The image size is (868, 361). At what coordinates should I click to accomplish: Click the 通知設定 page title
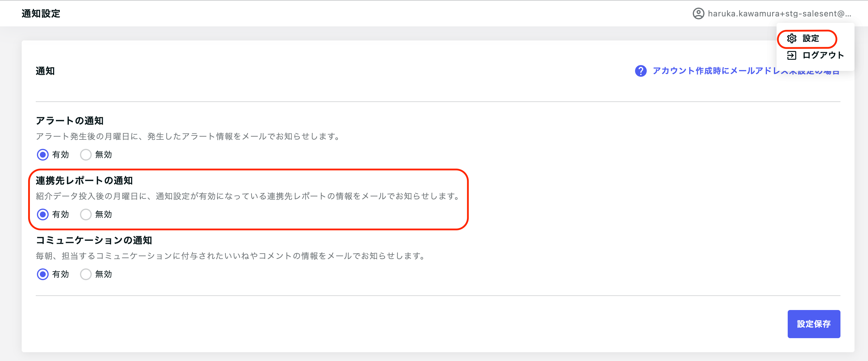click(x=41, y=13)
